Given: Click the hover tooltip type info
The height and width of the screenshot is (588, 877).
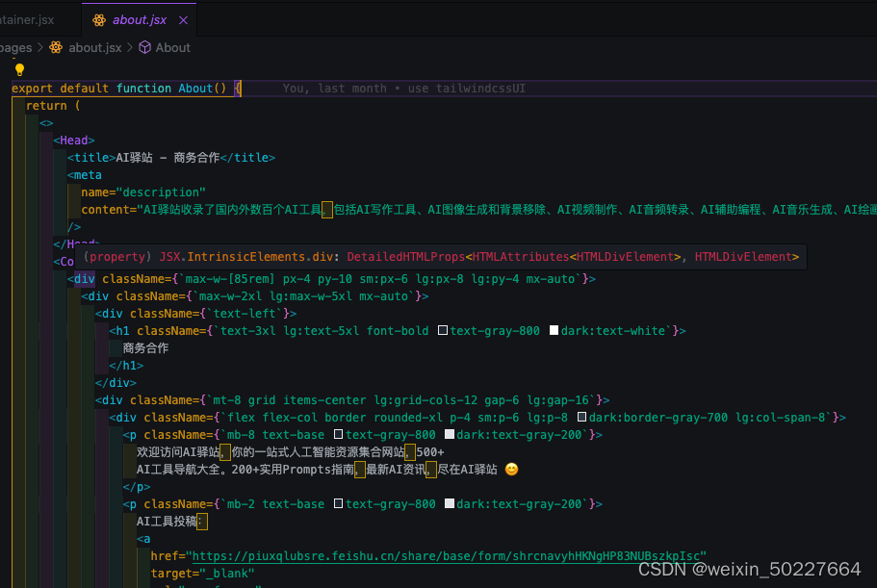Looking at the screenshot, I should (x=441, y=257).
